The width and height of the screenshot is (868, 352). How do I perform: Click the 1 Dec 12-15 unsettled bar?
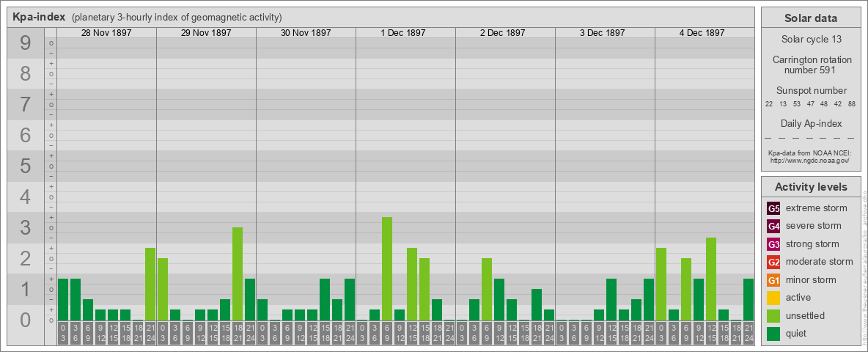(412, 285)
